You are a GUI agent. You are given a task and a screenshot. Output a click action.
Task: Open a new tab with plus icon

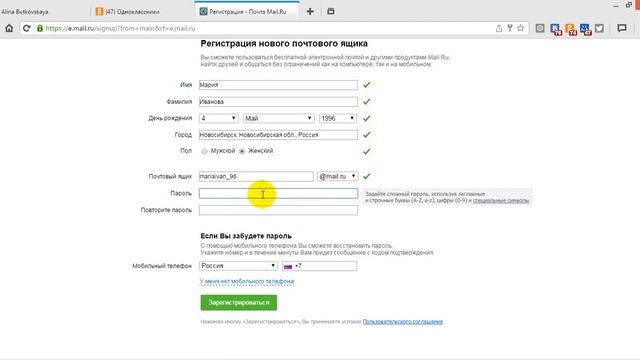(310, 11)
